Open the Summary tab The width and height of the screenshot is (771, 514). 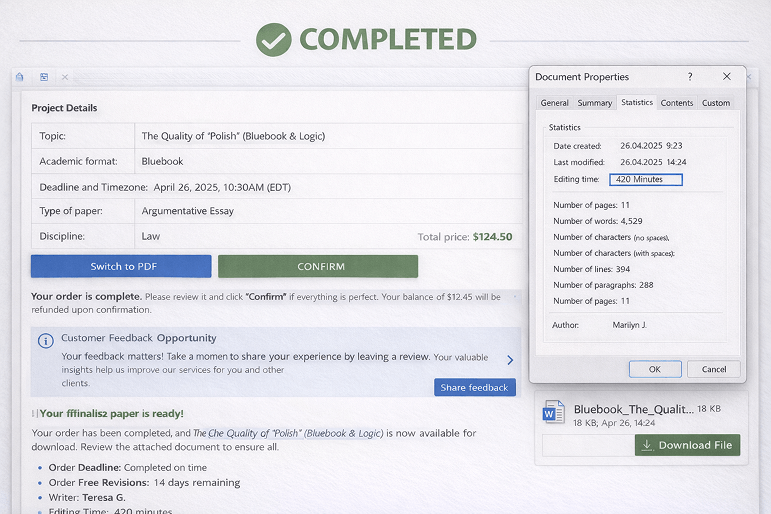pyautogui.click(x=594, y=103)
